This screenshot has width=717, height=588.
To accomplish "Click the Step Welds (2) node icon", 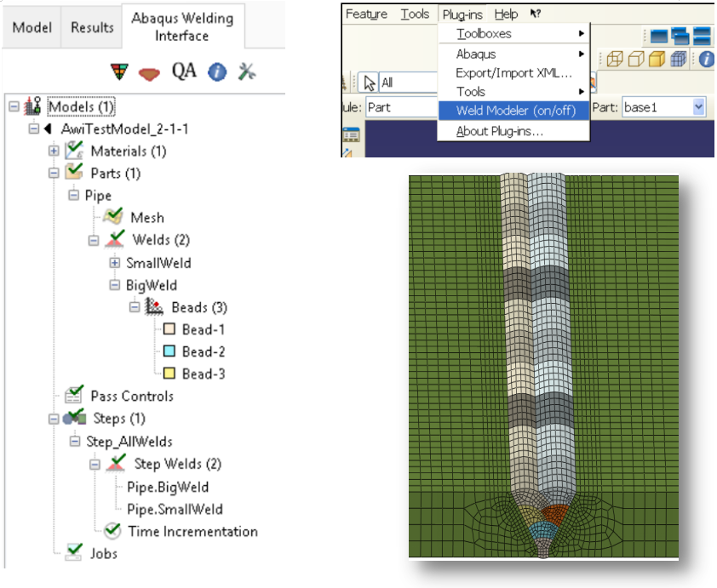I will [x=116, y=463].
